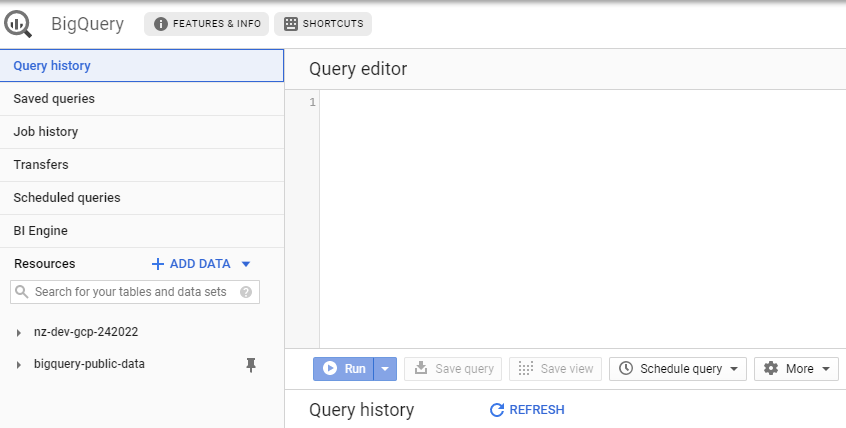Open the Schedule query dropdown
Image resolution: width=846 pixels, height=428 pixels.
(x=734, y=369)
